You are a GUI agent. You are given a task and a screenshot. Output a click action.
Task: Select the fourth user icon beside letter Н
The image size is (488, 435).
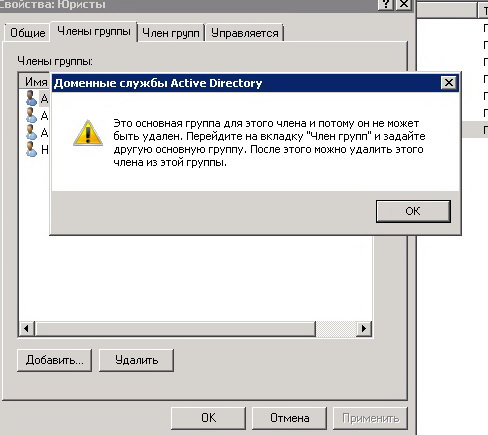tap(31, 149)
